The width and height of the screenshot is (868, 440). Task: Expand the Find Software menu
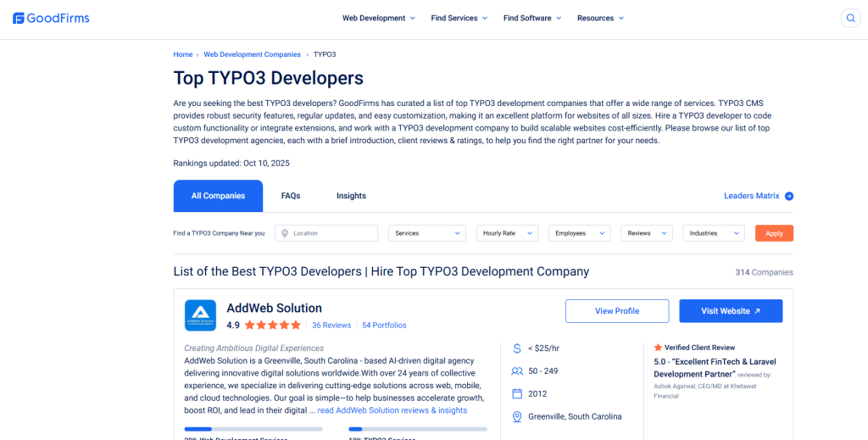pyautogui.click(x=532, y=19)
